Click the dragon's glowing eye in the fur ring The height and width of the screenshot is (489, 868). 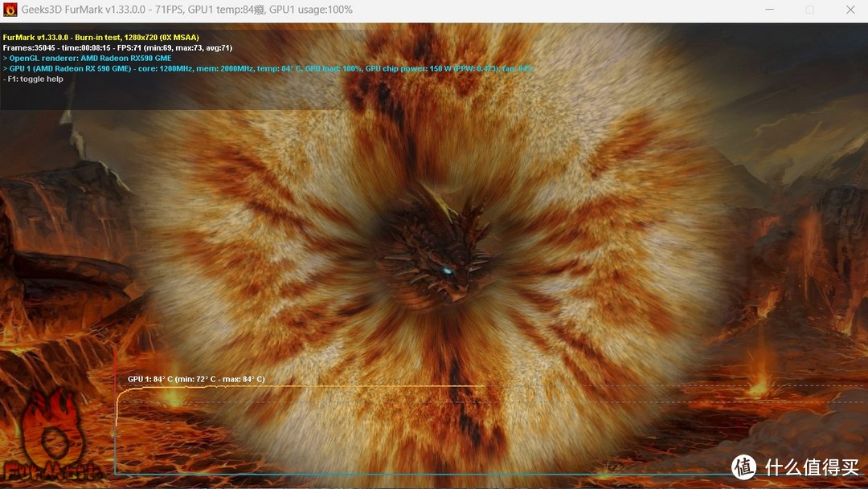click(447, 271)
